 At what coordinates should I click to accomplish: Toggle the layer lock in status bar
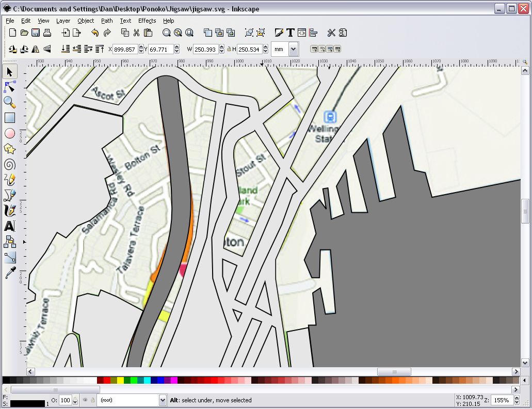(x=93, y=400)
